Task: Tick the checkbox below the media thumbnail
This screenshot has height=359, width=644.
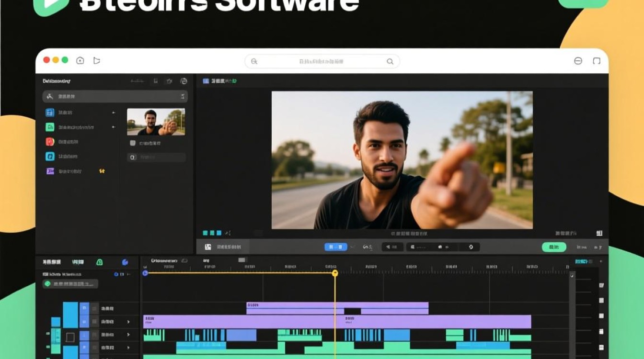Action: 133,143
